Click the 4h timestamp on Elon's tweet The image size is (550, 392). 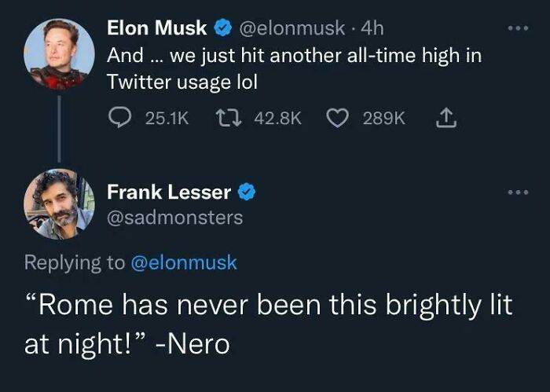[x=371, y=29]
